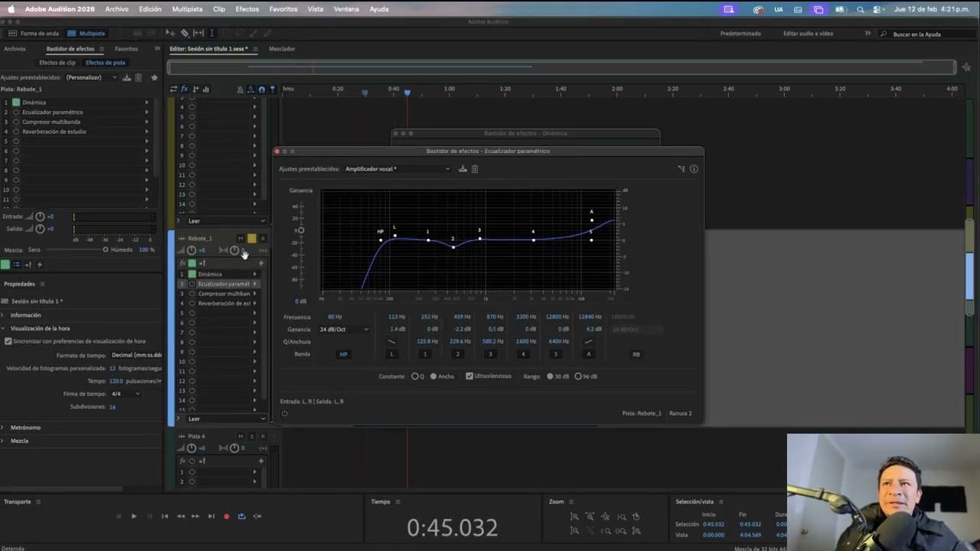
Task: Select the Time Selection tool
Action: pyautogui.click(x=212, y=34)
